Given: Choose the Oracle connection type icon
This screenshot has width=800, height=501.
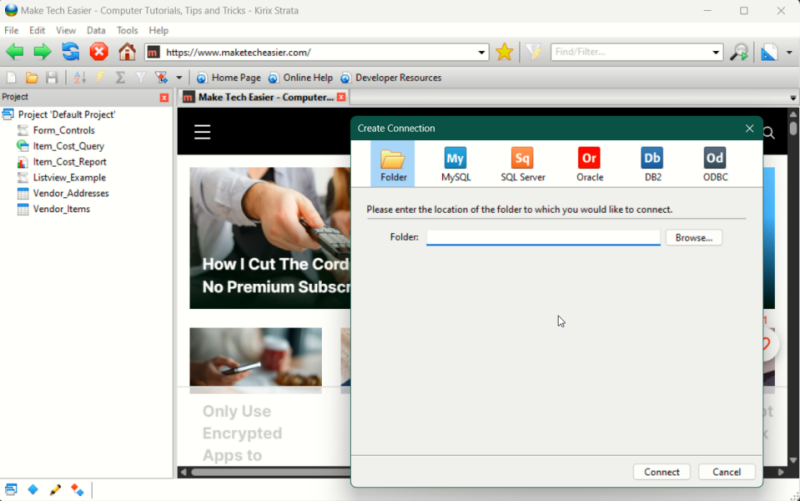Looking at the screenshot, I should click(x=589, y=164).
